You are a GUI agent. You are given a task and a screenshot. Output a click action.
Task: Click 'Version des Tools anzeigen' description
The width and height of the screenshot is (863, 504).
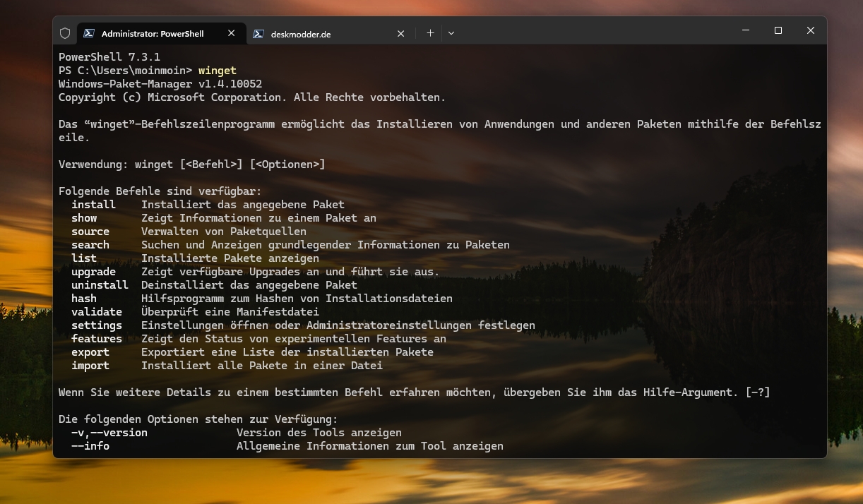[x=319, y=433]
